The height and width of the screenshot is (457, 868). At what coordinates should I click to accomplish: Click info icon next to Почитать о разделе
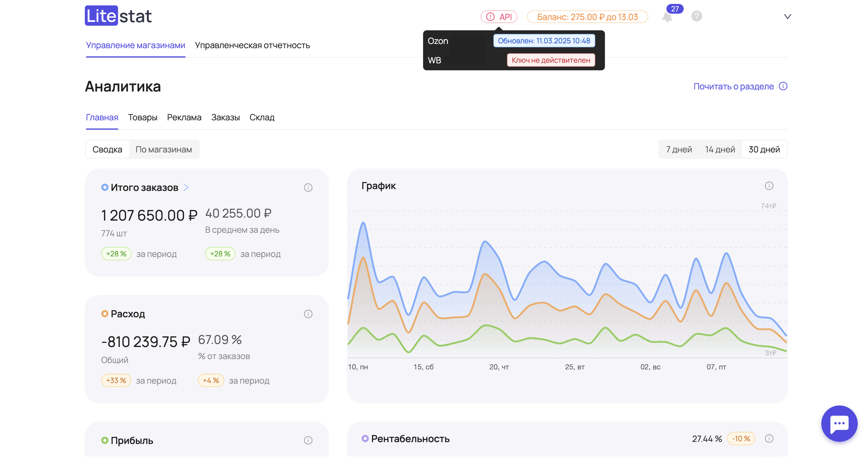tap(783, 86)
